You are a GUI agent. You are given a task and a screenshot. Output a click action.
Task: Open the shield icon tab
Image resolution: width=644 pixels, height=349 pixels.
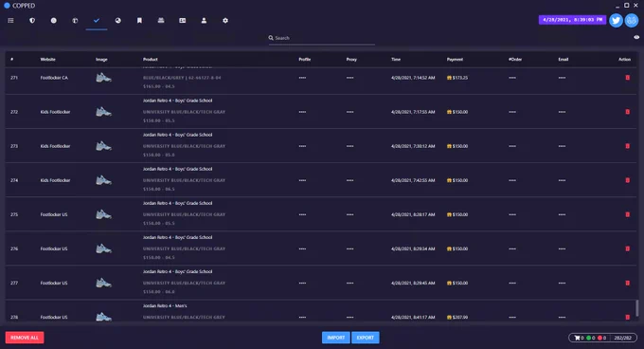click(x=32, y=21)
